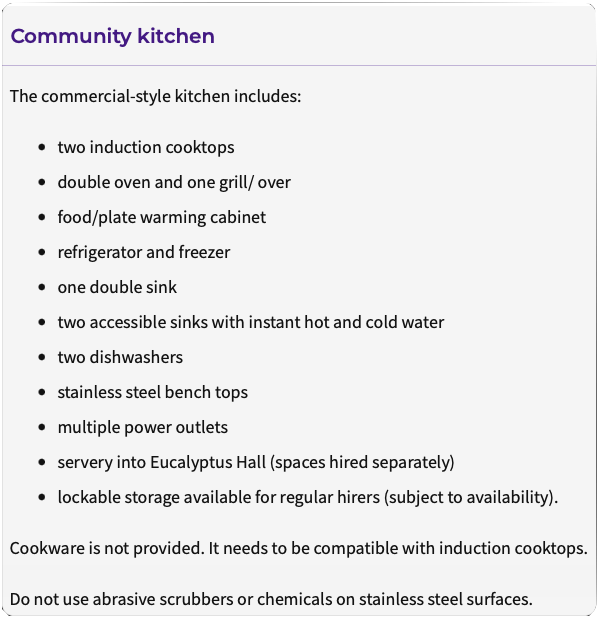The width and height of the screenshot is (599, 619).
Task: Click the servery into Eucalyptus Hall item
Action: (256, 462)
